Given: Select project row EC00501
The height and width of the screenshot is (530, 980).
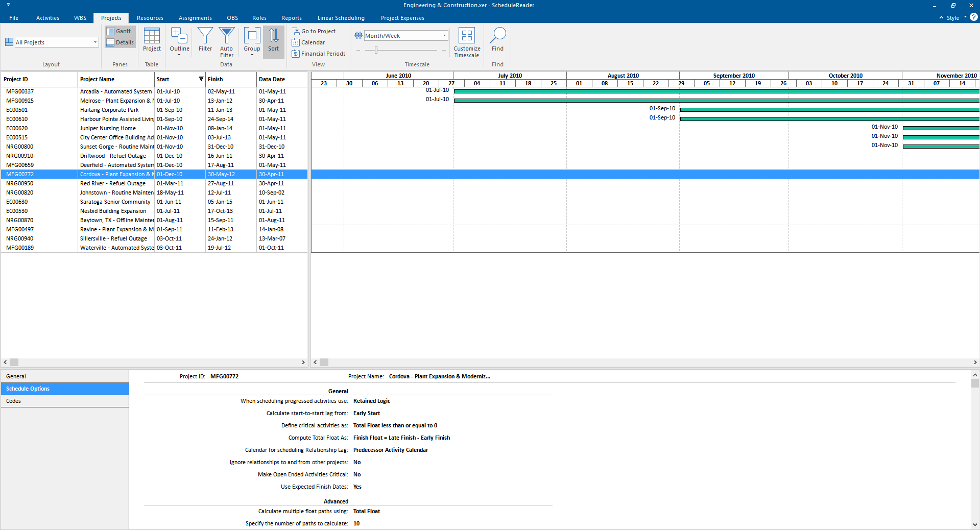Looking at the screenshot, I should 154,110.
